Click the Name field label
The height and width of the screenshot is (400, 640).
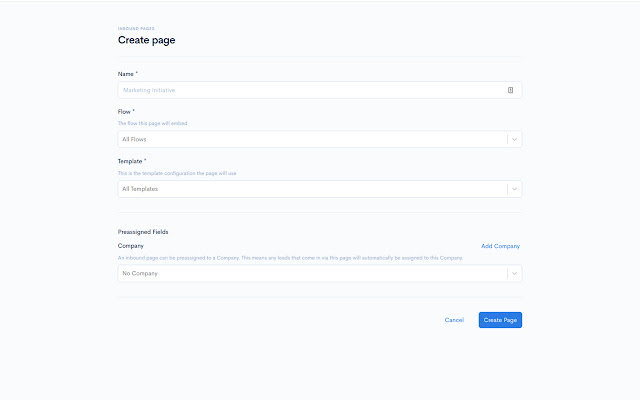pyautogui.click(x=128, y=74)
